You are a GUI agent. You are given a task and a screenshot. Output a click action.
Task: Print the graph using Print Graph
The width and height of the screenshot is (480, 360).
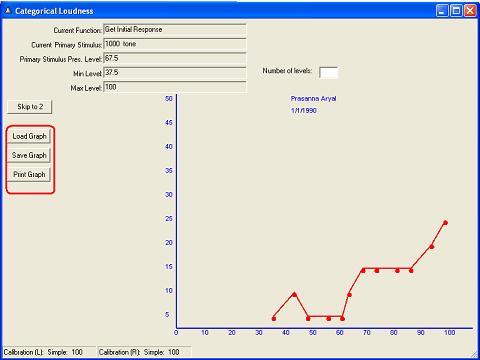coord(29,174)
